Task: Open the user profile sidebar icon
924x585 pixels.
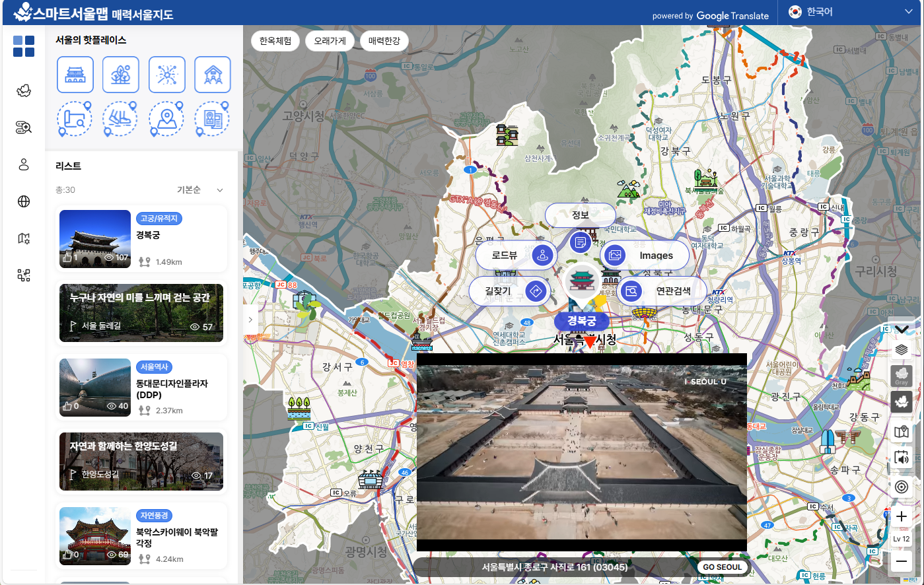Action: [24, 164]
